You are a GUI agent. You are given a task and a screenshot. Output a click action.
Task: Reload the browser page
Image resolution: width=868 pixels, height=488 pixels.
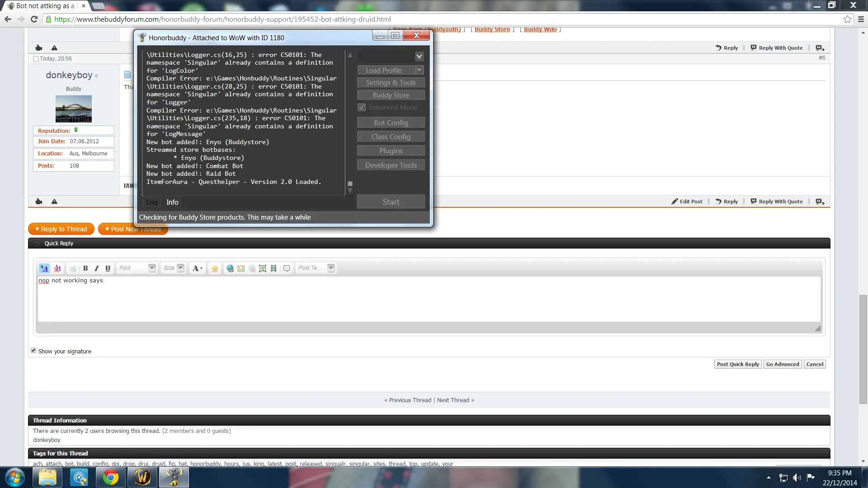coord(34,19)
